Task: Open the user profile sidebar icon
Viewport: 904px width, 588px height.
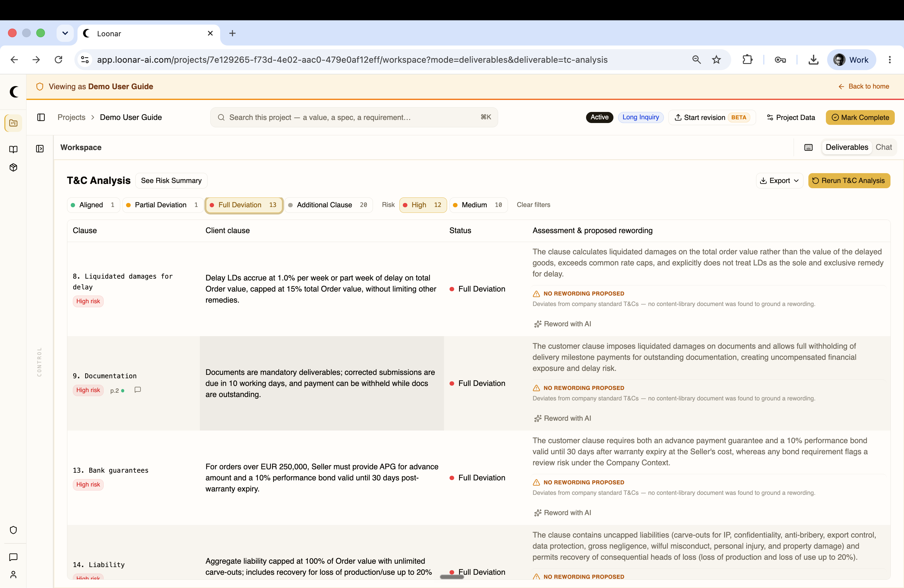Action: tap(13, 575)
